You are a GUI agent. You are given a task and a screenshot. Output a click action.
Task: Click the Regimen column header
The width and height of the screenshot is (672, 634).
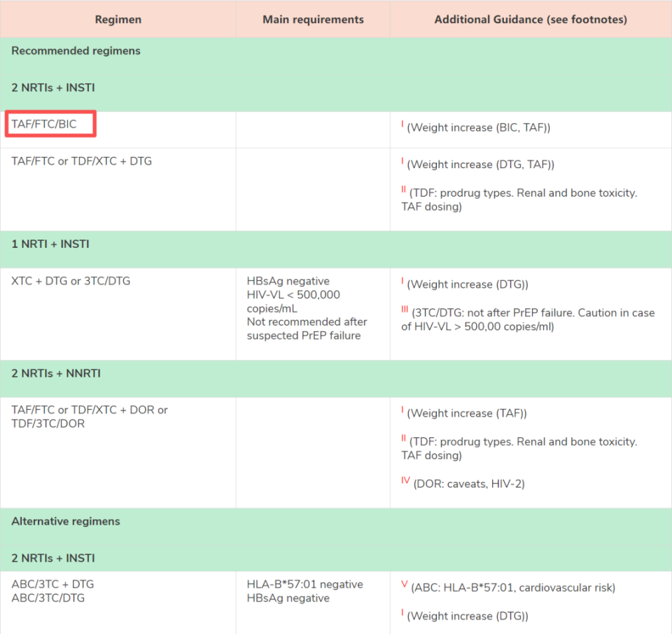coord(118,20)
